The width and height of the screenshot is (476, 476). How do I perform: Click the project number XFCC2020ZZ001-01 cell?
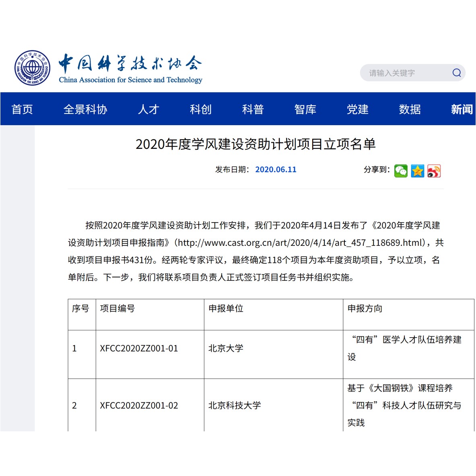click(x=139, y=348)
